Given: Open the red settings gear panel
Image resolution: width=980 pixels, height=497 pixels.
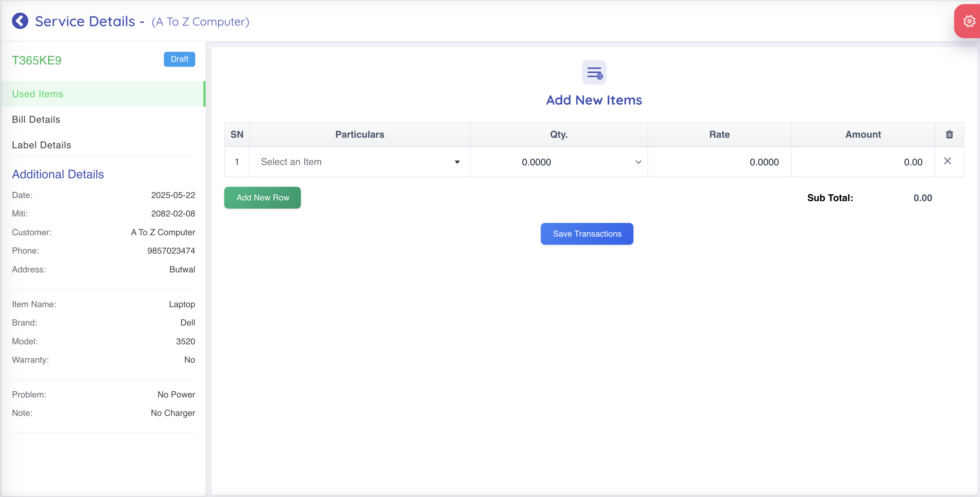Looking at the screenshot, I should [x=969, y=21].
